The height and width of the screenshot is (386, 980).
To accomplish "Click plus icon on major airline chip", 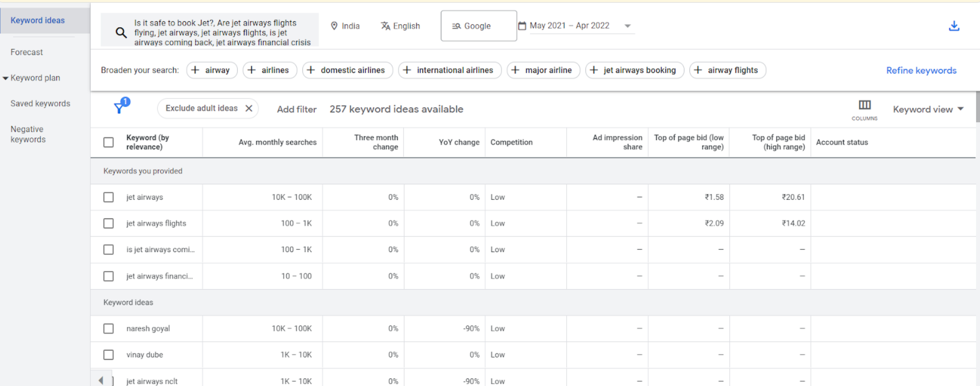I will coord(515,70).
